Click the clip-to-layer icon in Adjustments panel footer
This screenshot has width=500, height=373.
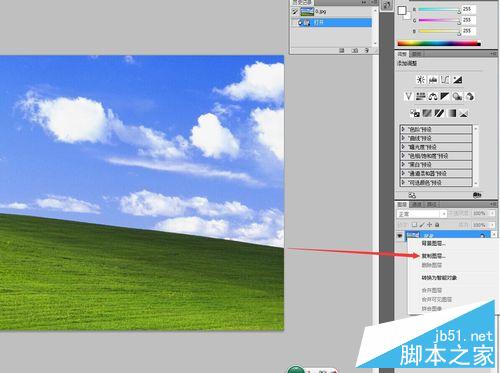tap(477, 195)
